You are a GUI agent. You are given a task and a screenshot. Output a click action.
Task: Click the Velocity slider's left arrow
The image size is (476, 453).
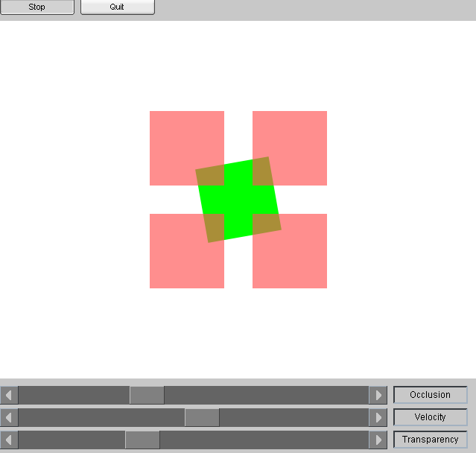pyautogui.click(x=9, y=417)
